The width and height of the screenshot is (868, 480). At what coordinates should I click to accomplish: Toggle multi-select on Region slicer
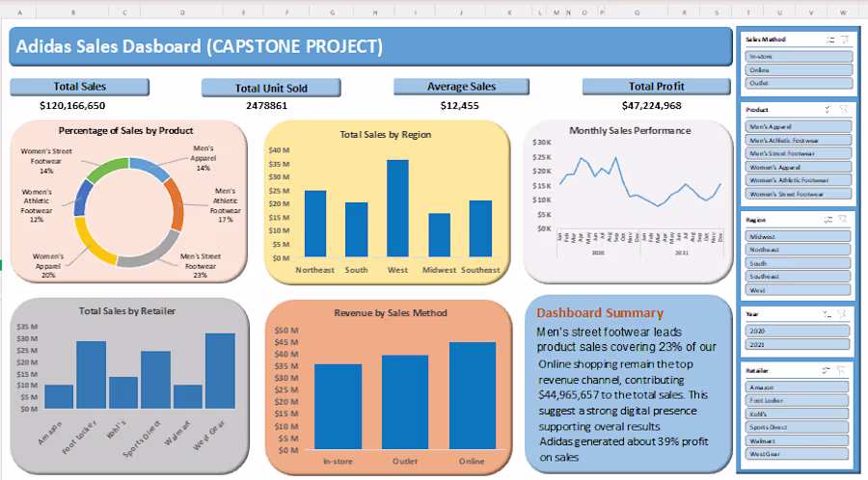pyautogui.click(x=827, y=220)
